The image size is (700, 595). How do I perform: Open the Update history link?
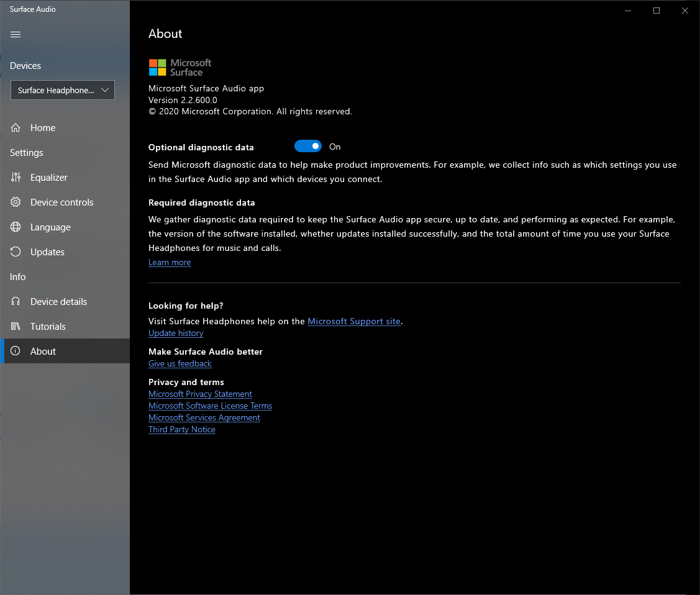pos(176,334)
